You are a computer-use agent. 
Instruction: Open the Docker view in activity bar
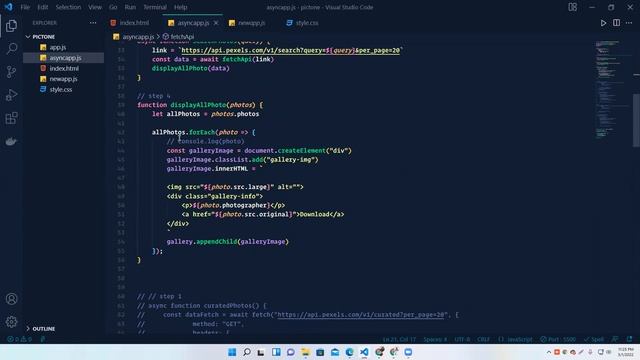(x=11, y=141)
